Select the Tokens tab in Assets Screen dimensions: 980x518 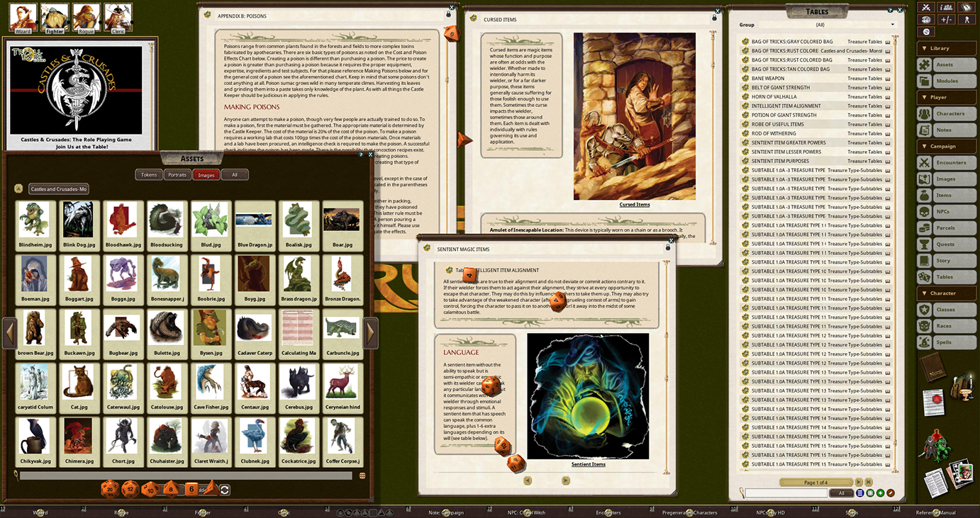coord(149,174)
